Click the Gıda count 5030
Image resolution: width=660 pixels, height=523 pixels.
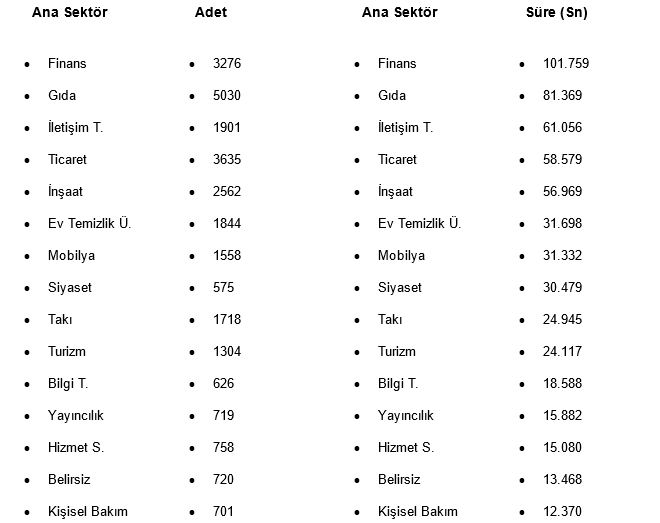tap(227, 96)
